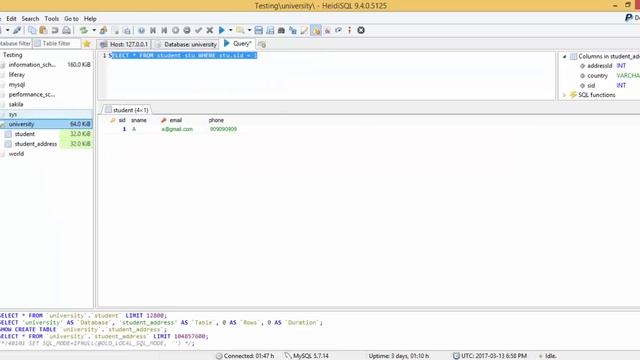
Task: Click the magnifier Find icon
Action: 240,30
